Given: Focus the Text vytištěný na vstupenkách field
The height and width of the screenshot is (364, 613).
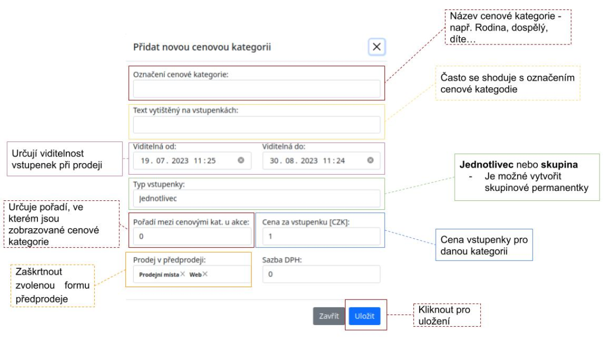Looking at the screenshot, I should coord(256,125).
